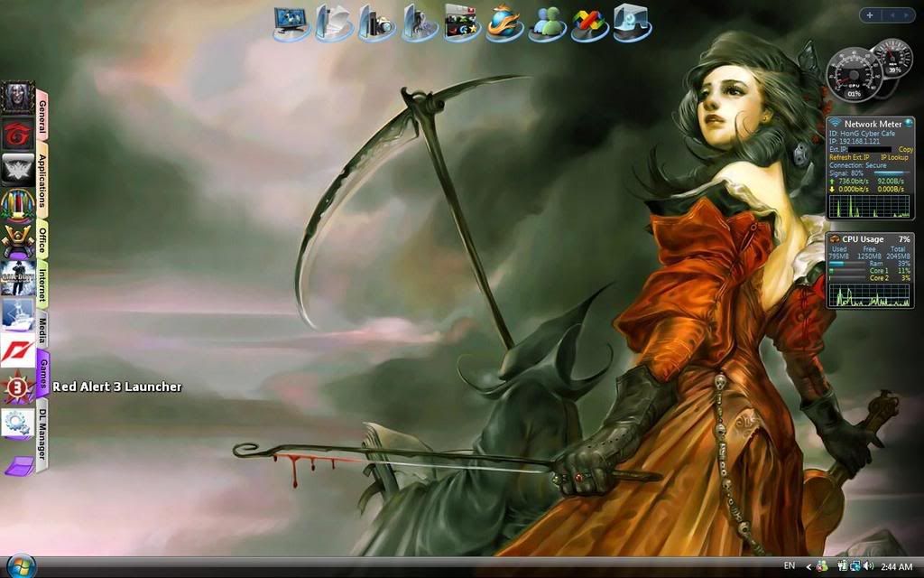Open the gears settings icon in sidebar

click(x=18, y=423)
